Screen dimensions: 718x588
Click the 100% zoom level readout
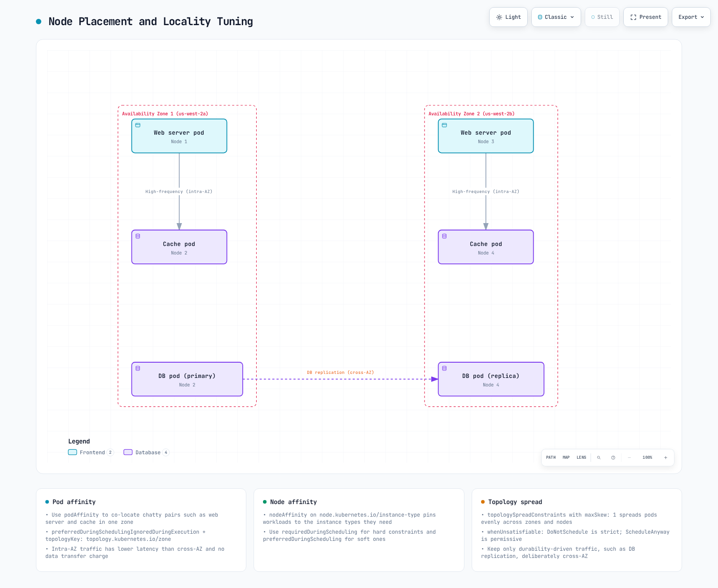[x=647, y=457]
